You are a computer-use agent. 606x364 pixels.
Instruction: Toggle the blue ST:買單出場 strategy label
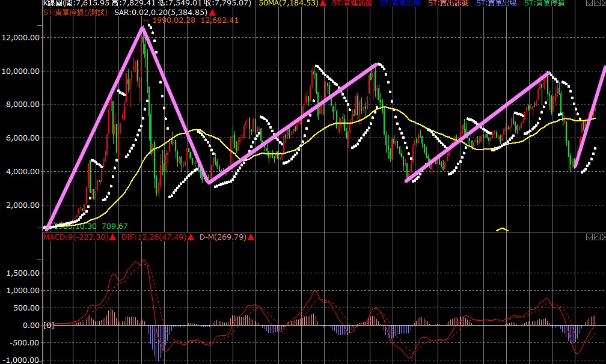point(400,3)
